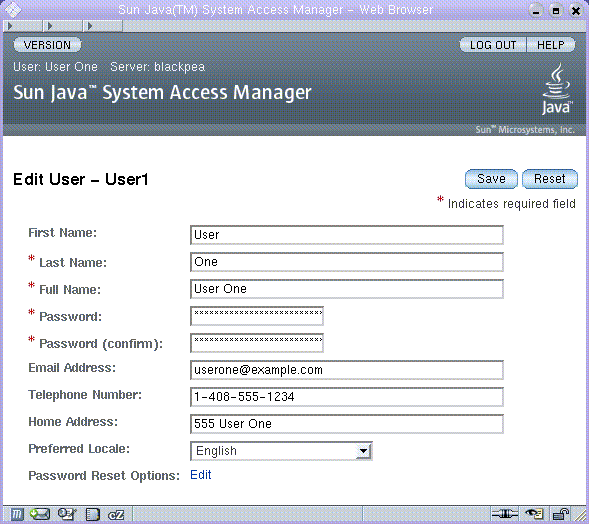Click the Password field
589x524 pixels.
257,316
